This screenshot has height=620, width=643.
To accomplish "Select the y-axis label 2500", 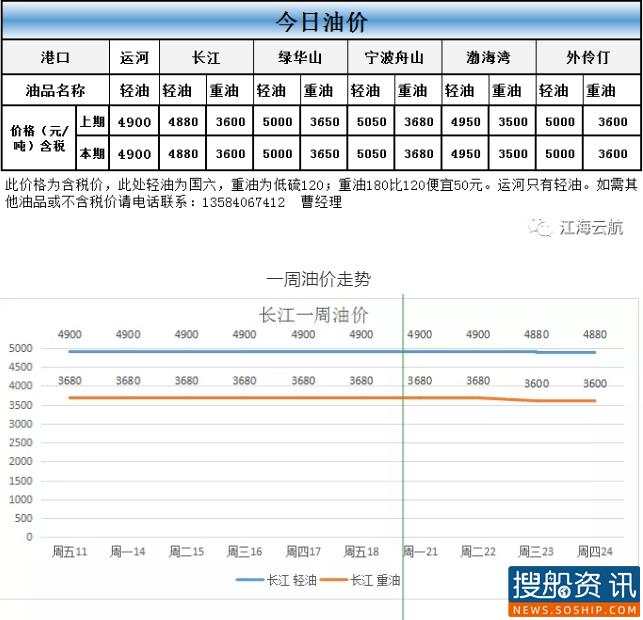I will (x=21, y=442).
